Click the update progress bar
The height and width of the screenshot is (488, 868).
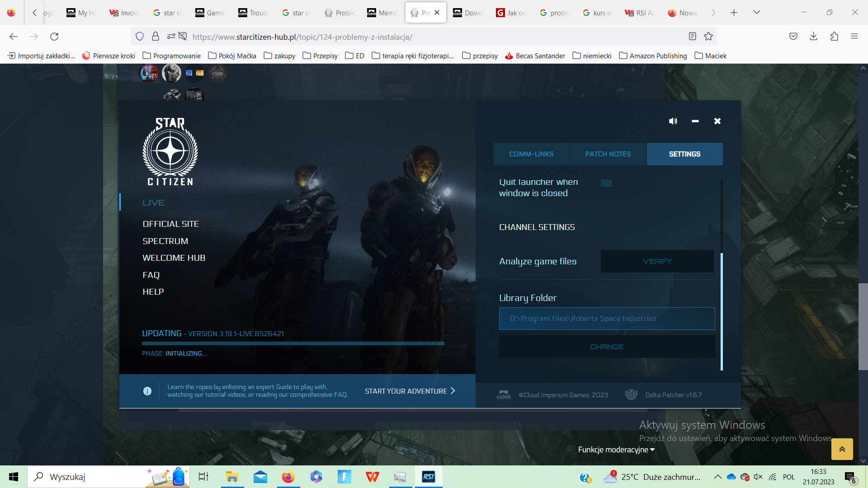point(293,343)
